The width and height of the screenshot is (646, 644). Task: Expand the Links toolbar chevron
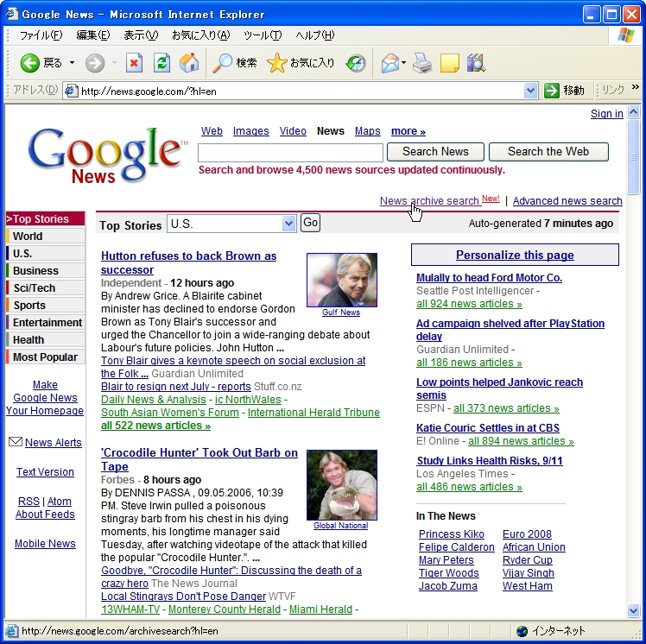pos(635,87)
